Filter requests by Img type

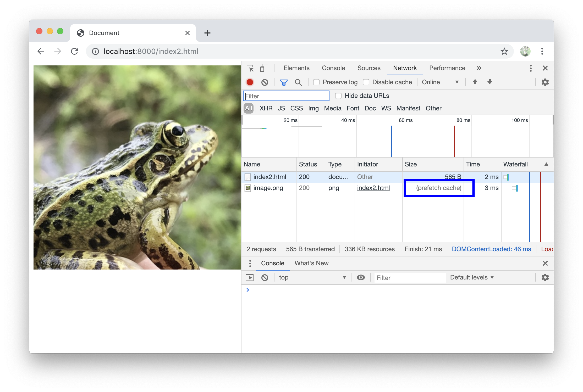[313, 108]
